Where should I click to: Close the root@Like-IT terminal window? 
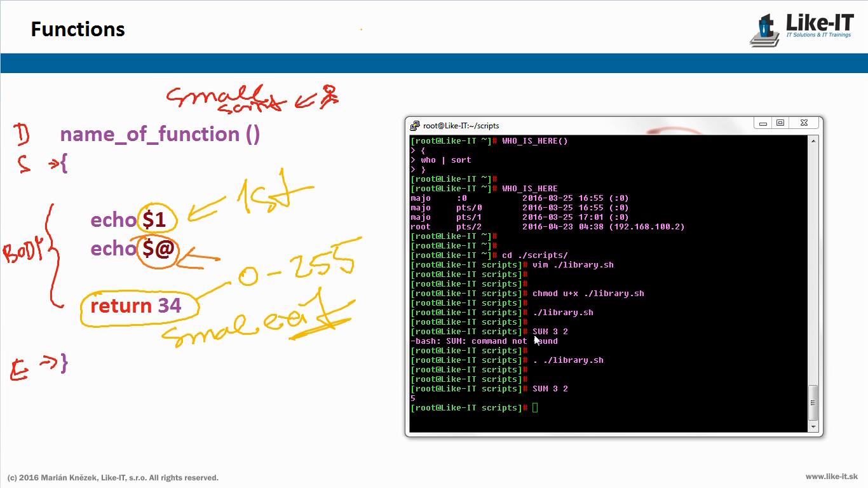click(804, 123)
